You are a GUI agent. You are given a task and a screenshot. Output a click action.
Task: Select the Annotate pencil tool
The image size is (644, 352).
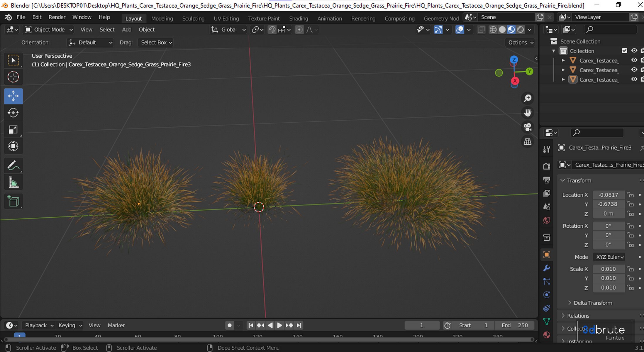[x=13, y=165]
